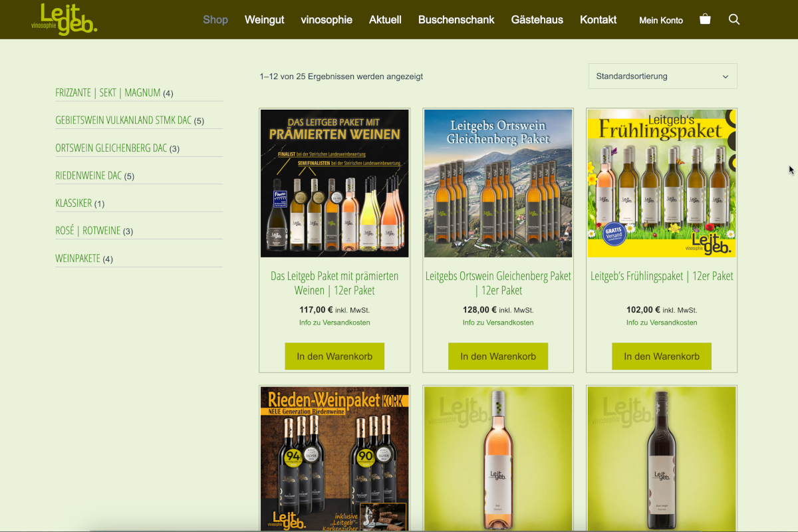Open the Rieden-Weinpaket Kork image
Screen dimensions: 798x532
[334, 459]
